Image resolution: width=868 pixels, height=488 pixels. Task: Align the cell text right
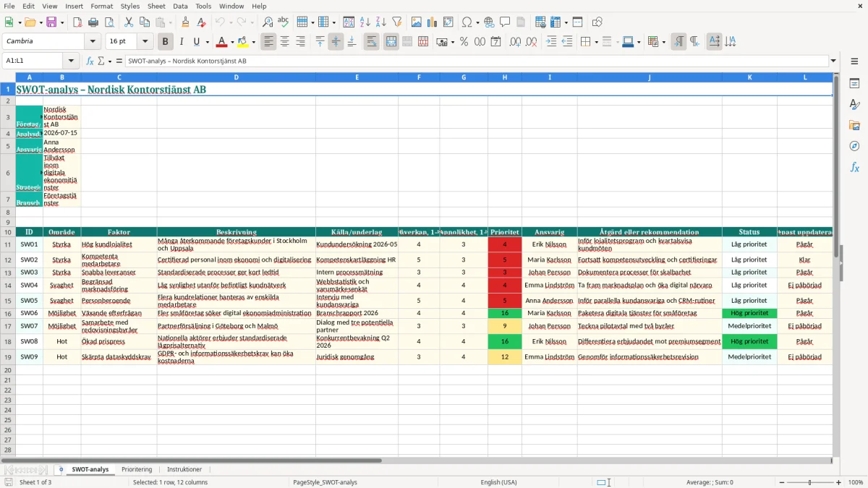click(x=300, y=42)
